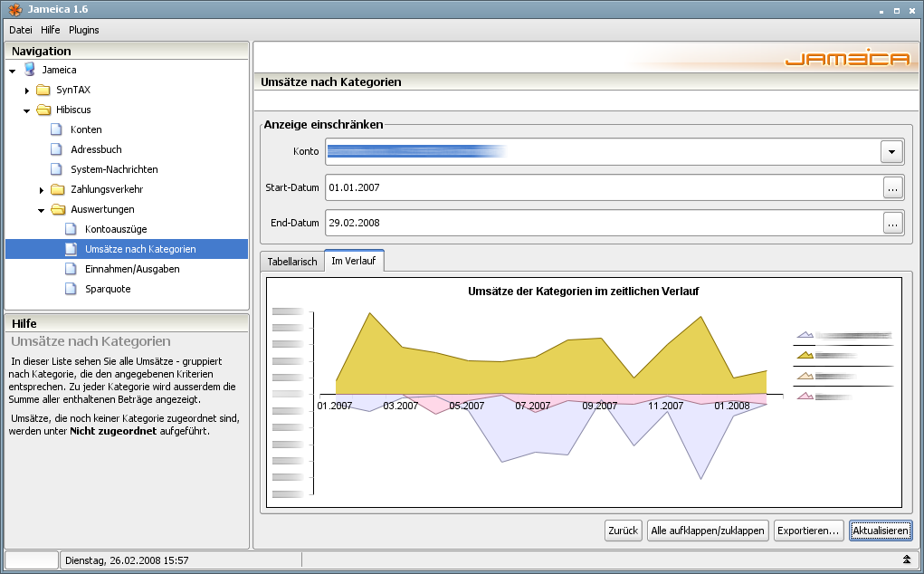Click the status bar date 'Dienstag, 26.02.2008 15:57'
This screenshot has height=574, width=924.
[x=127, y=560]
